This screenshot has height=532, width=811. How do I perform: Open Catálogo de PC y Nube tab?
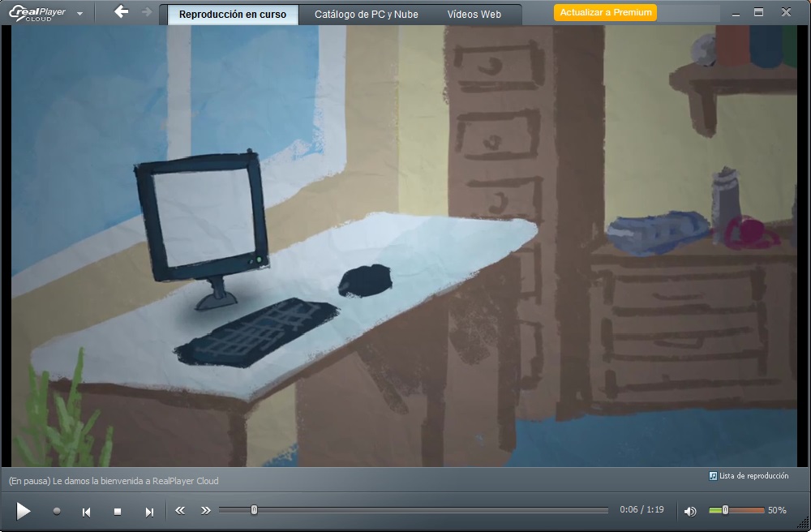[x=367, y=15]
